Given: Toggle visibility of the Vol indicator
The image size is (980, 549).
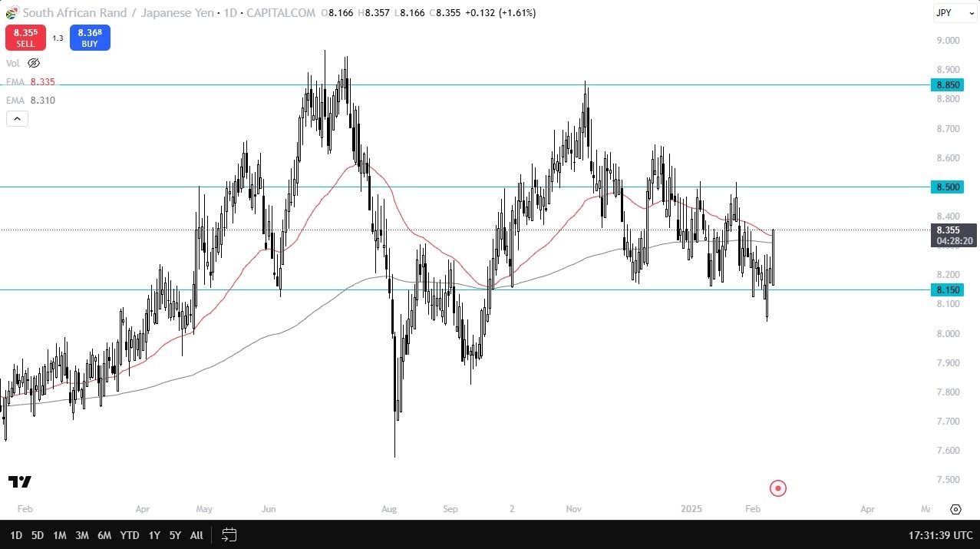Looking at the screenshot, I should click(x=33, y=63).
